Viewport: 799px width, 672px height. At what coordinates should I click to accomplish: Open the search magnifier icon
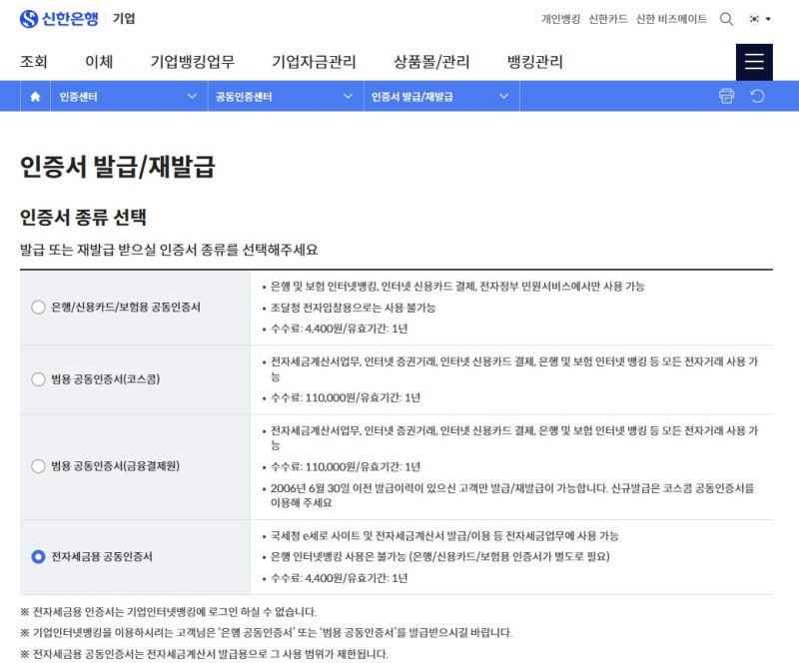click(726, 19)
